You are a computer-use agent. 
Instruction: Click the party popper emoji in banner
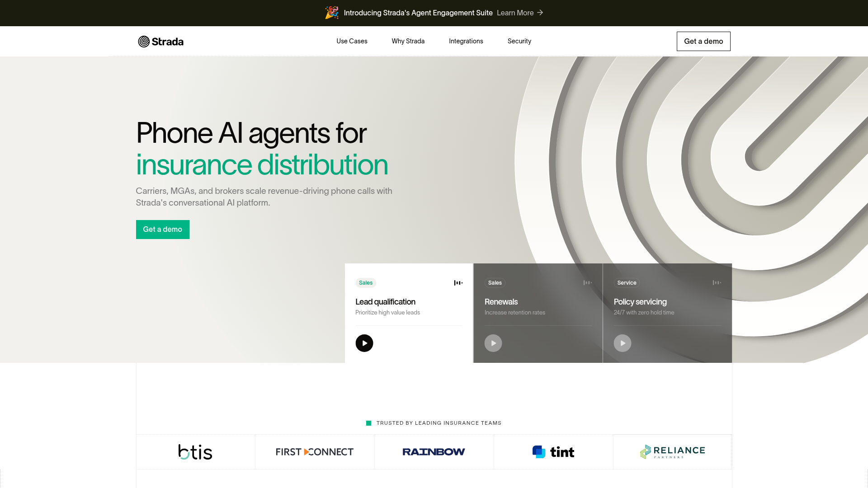[331, 13]
